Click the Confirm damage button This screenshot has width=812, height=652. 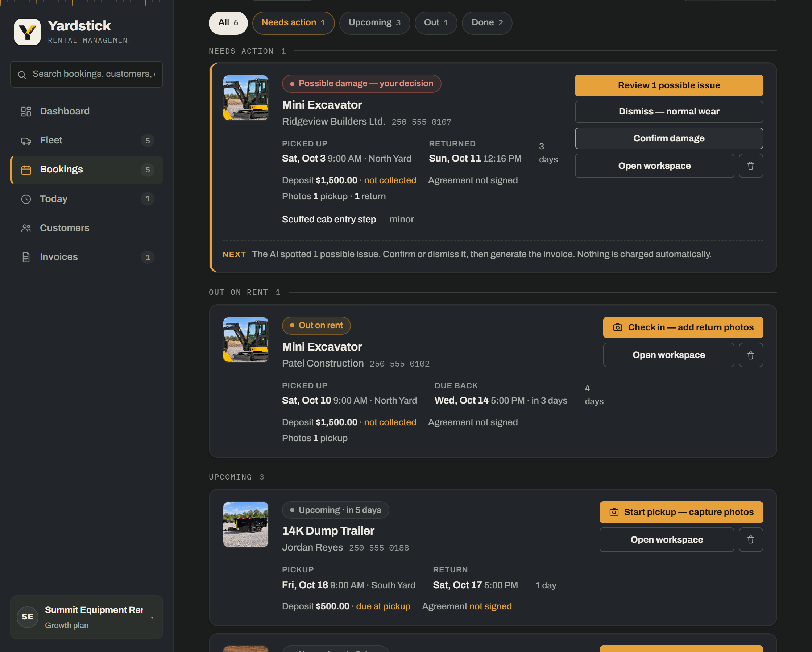click(x=669, y=138)
